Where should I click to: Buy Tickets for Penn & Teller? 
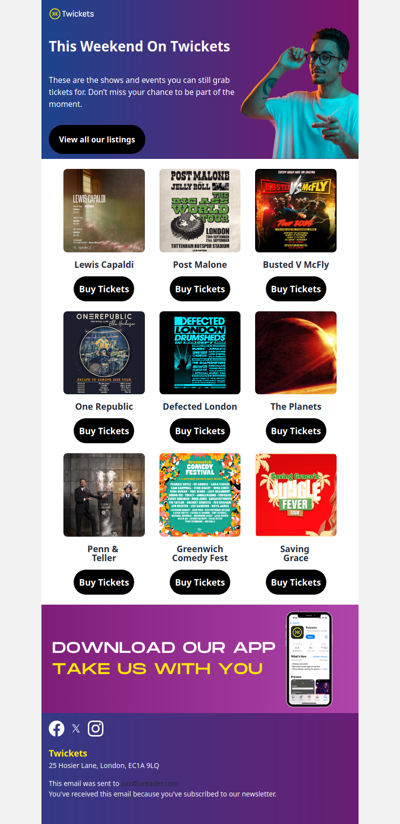[x=104, y=582]
